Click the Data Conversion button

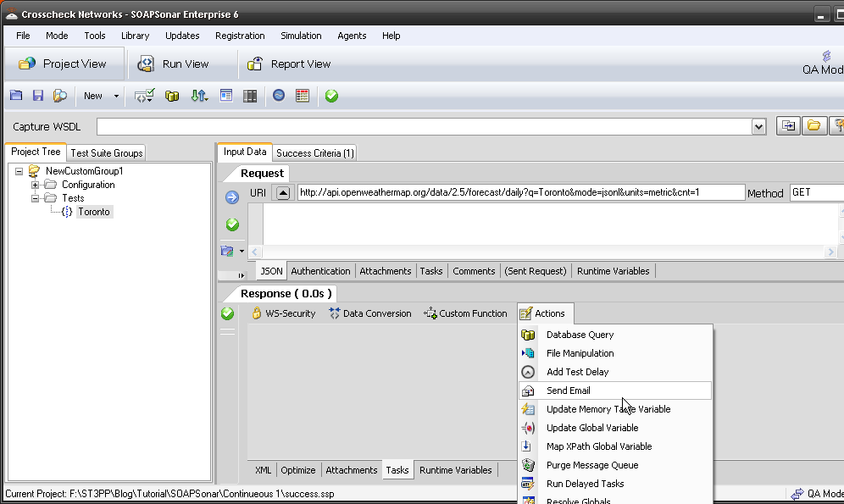pyautogui.click(x=370, y=313)
